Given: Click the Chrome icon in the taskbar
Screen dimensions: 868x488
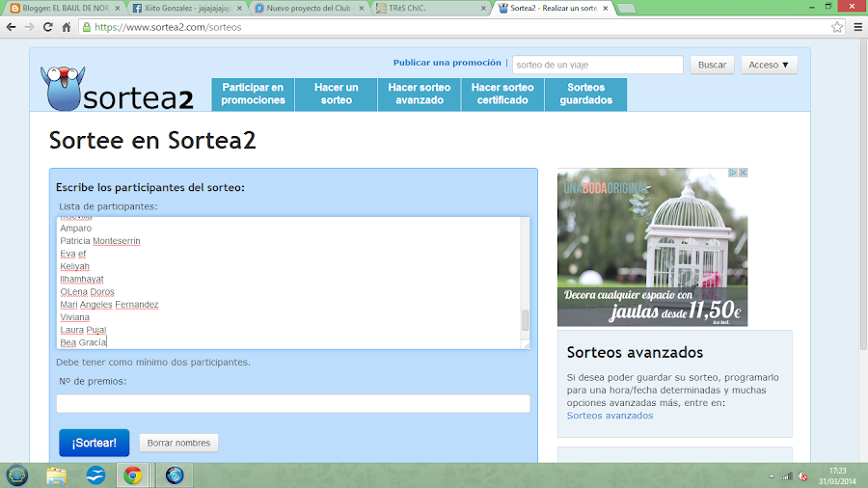Looking at the screenshot, I should 132,475.
